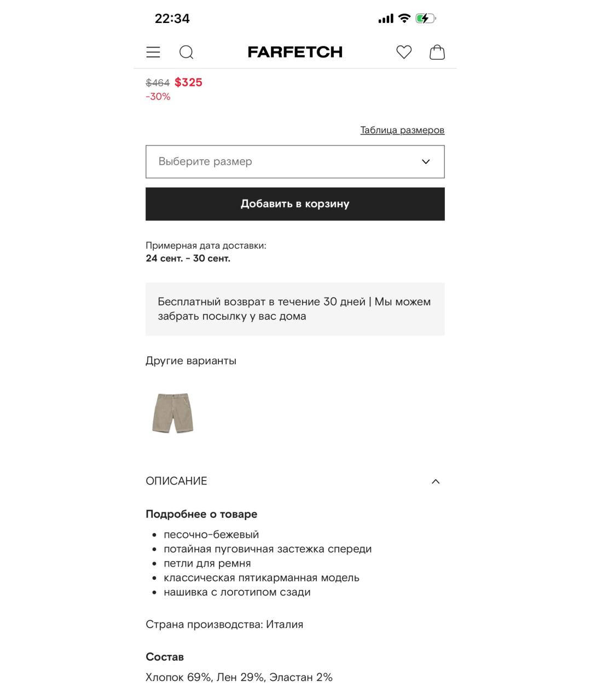Tap the $325 sale price
Image resolution: width=591 pixels, height=700 pixels.
tap(188, 83)
